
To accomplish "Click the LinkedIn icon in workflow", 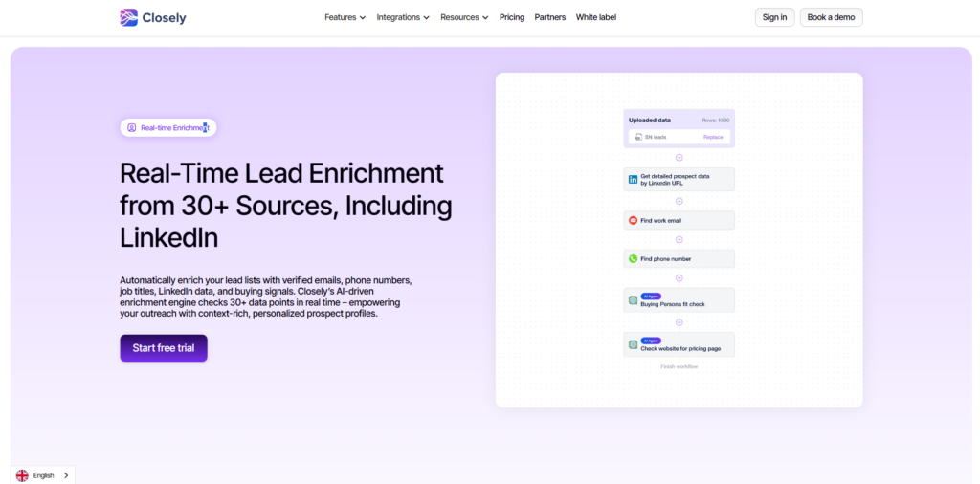I will click(633, 179).
